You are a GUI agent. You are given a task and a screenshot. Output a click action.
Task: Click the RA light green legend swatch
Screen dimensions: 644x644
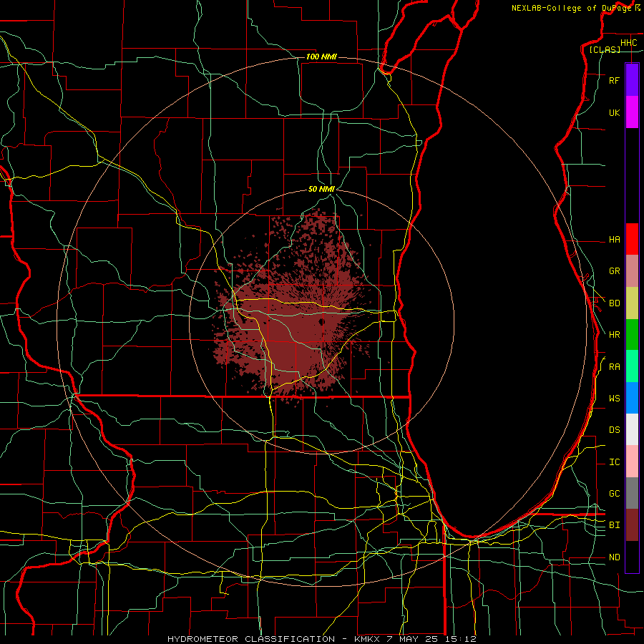[x=632, y=366]
